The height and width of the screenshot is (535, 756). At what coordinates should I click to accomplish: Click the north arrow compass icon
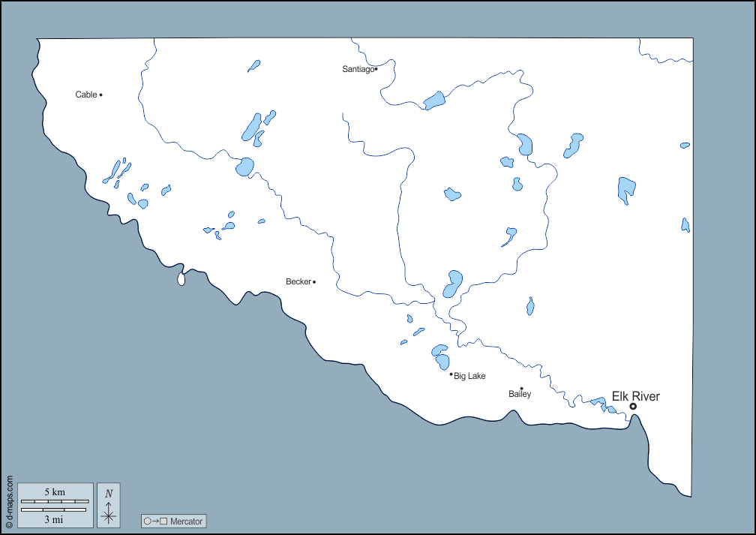click(109, 505)
